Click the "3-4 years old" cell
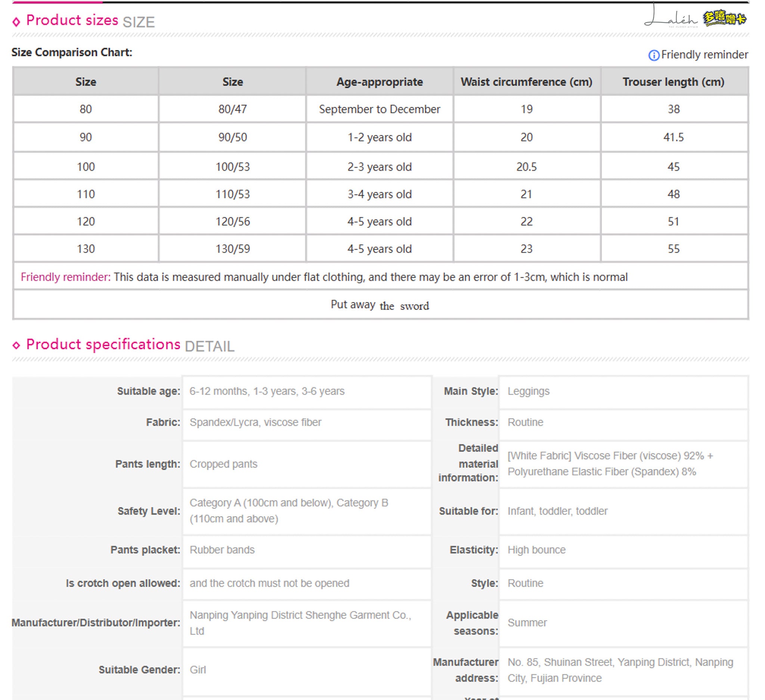 tap(380, 194)
